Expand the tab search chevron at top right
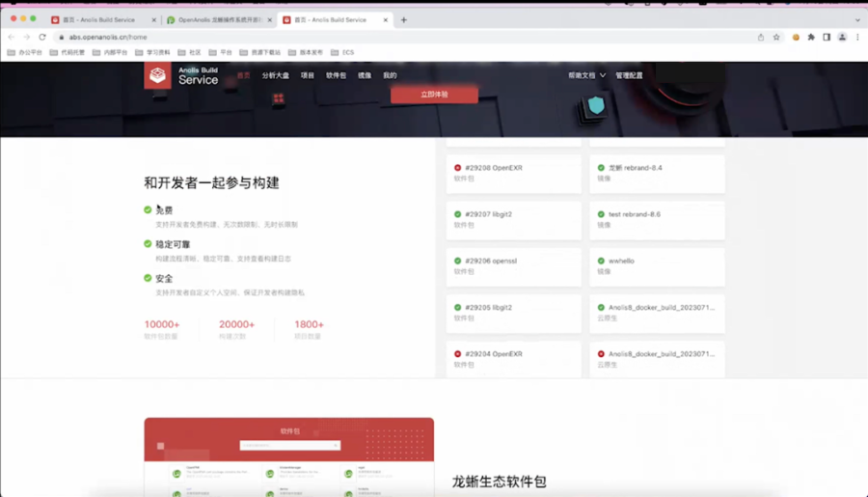 [x=857, y=20]
